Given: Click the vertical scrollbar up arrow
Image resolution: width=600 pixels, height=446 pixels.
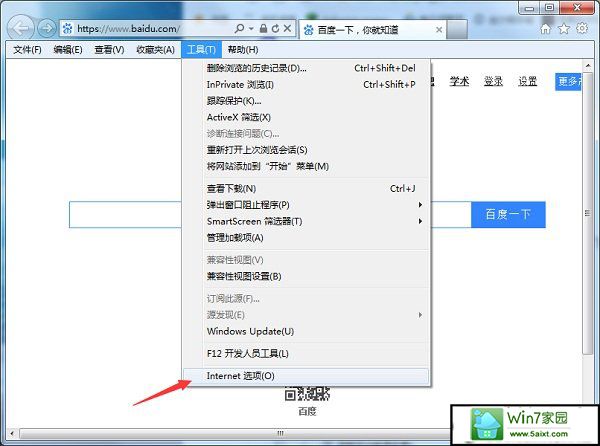Looking at the screenshot, I should [588, 65].
